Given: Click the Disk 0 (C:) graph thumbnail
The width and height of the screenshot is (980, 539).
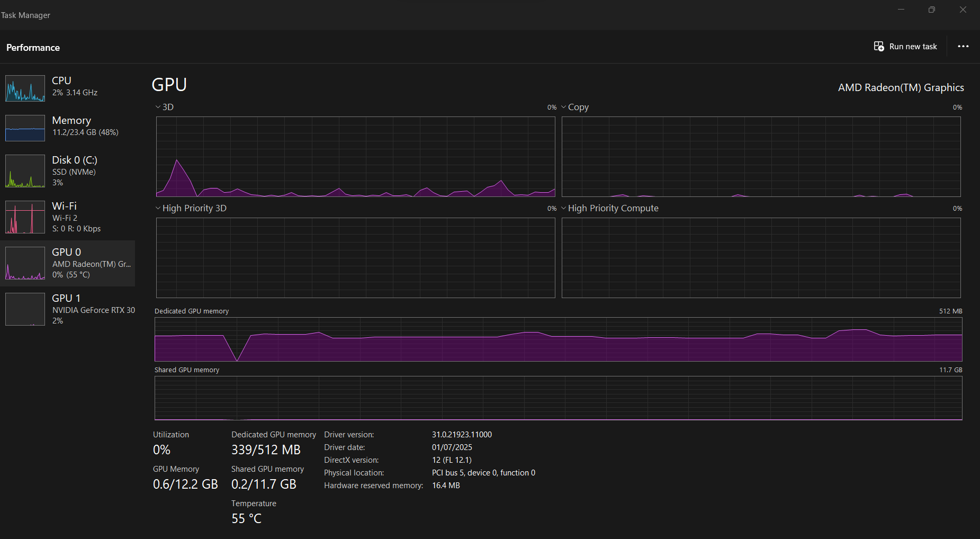Looking at the screenshot, I should point(25,171).
